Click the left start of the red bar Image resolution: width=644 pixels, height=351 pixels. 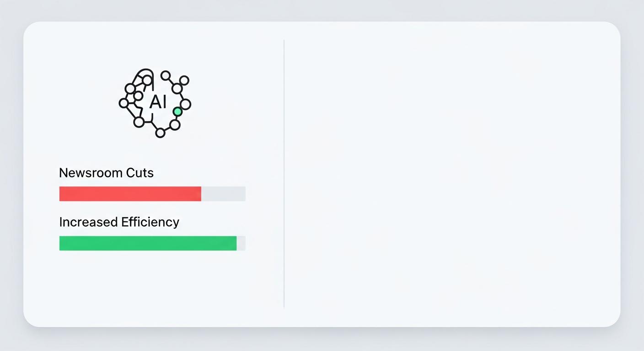62,194
